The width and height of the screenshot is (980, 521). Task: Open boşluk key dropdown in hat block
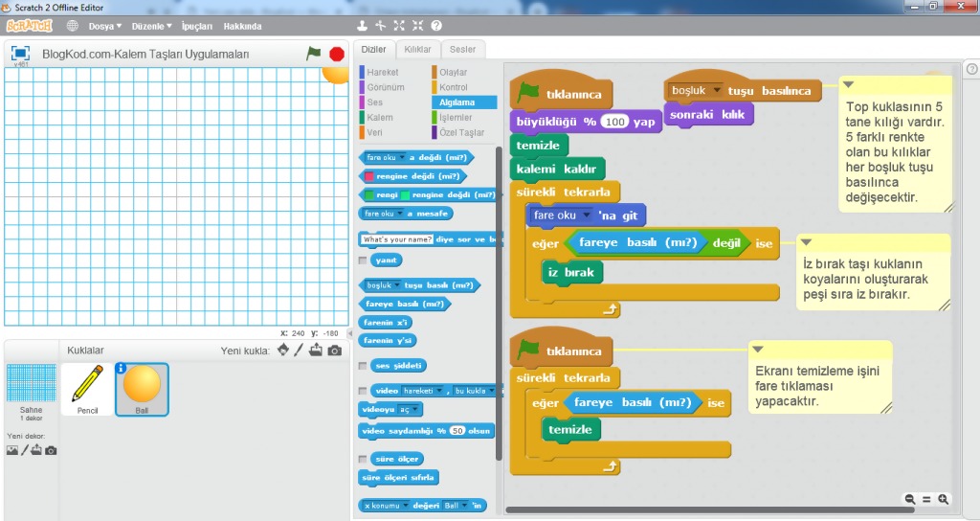point(716,91)
